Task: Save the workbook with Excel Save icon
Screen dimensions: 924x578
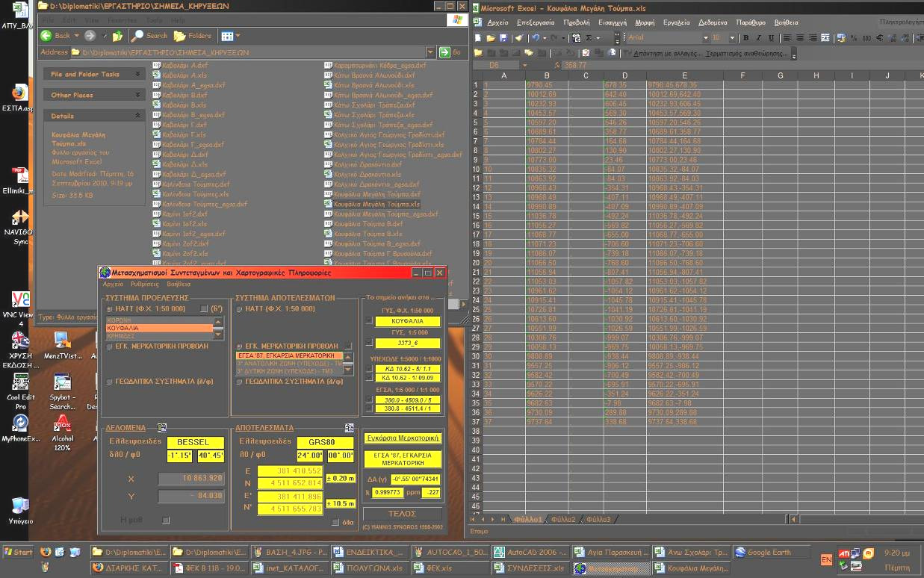Action: pyautogui.click(x=503, y=37)
